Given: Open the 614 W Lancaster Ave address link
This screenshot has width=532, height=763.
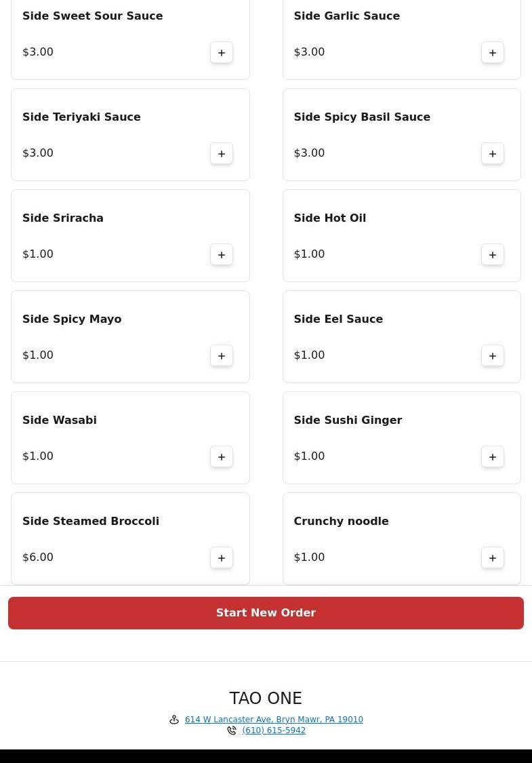Looking at the screenshot, I should coord(274,720).
